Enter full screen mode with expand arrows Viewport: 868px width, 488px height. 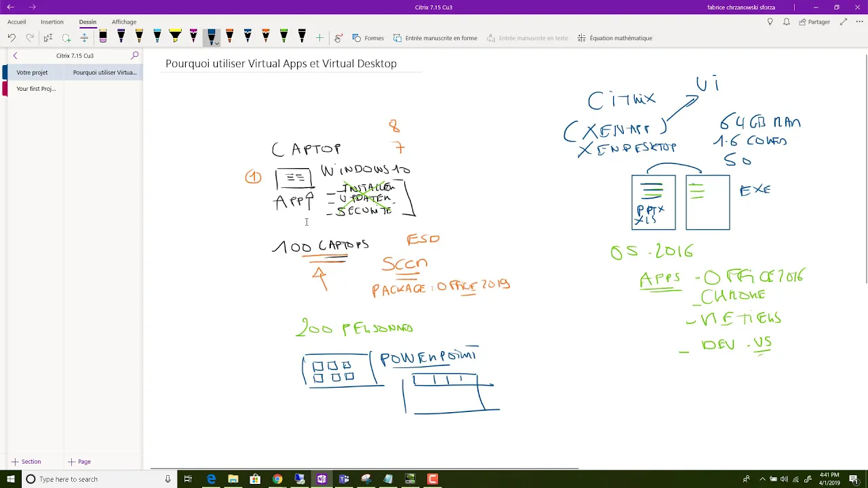point(844,22)
